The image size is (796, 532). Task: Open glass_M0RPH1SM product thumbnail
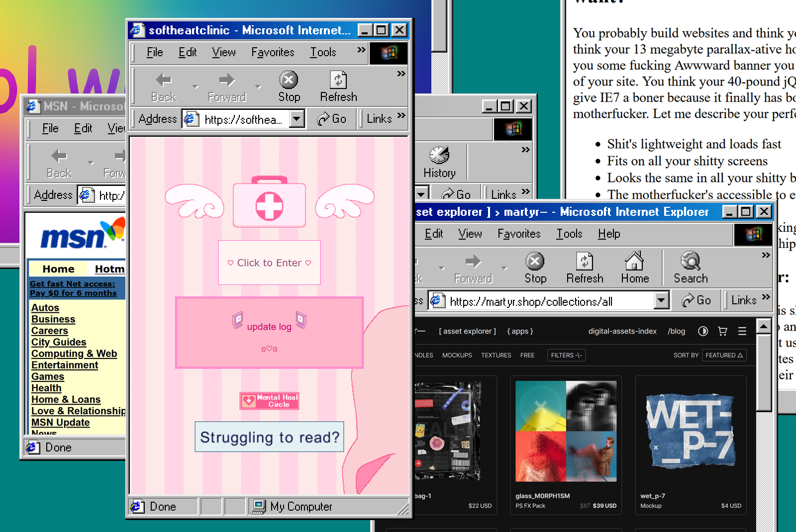(x=566, y=431)
